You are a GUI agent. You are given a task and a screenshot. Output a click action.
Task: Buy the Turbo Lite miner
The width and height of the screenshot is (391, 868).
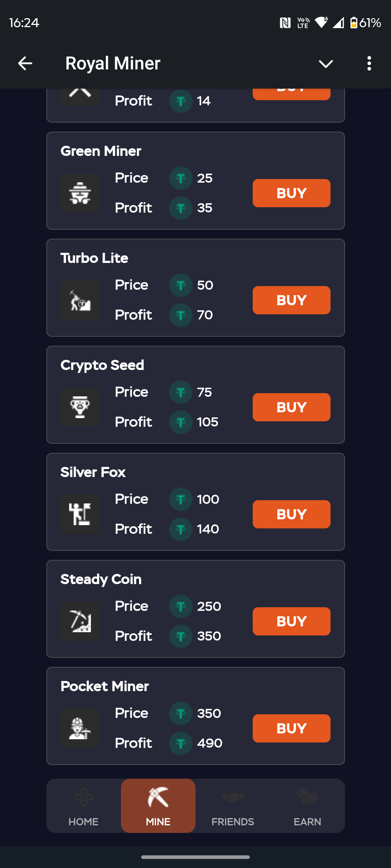(291, 300)
